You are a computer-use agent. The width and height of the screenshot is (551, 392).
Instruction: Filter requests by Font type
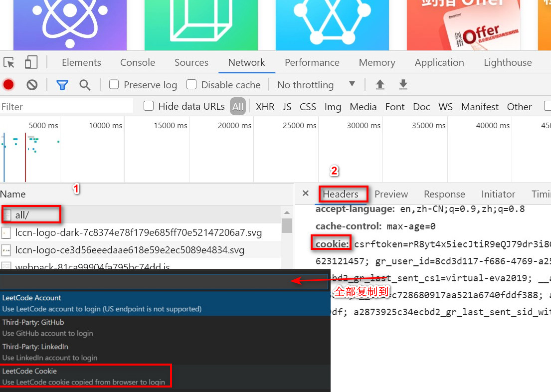pos(395,107)
